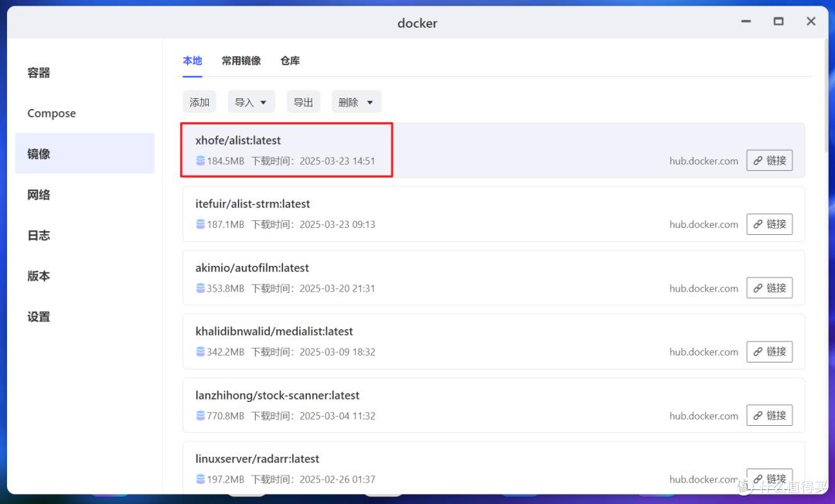
Task: Click download time 2025-03-23 14:51
Action: coord(337,161)
